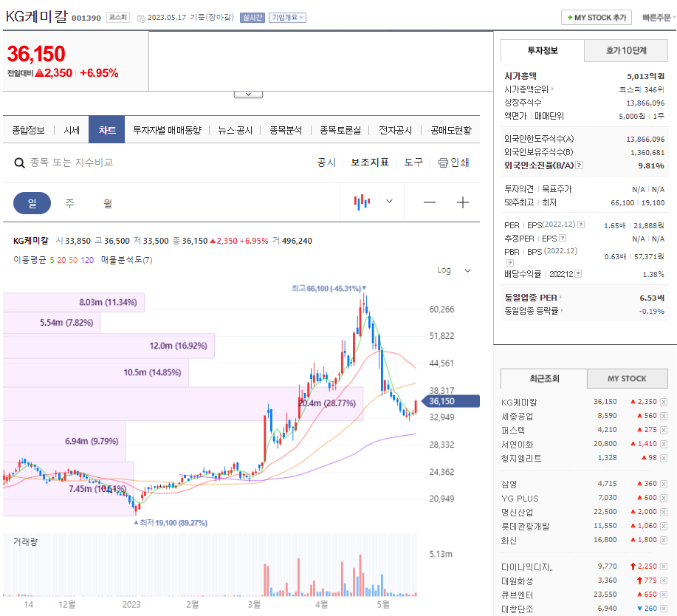Open 대창단조 in recent list
This screenshot has width=677, height=616.
(518, 609)
